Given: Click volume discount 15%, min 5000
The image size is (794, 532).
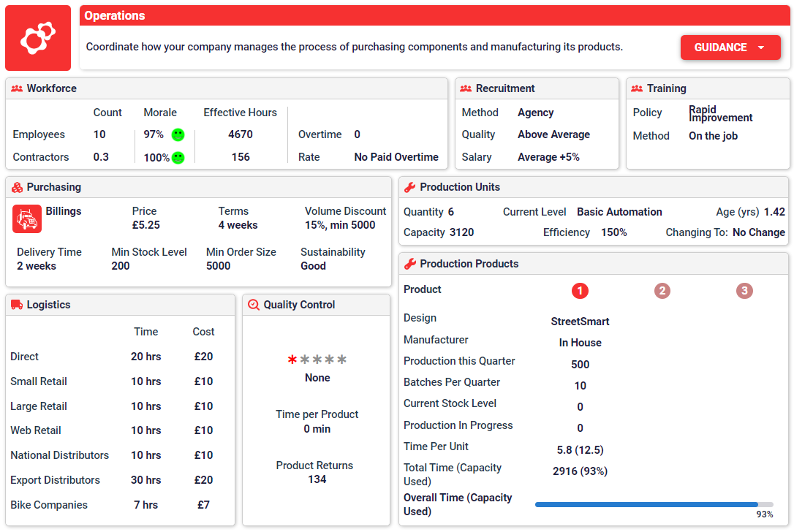Looking at the screenshot, I should 340,225.
